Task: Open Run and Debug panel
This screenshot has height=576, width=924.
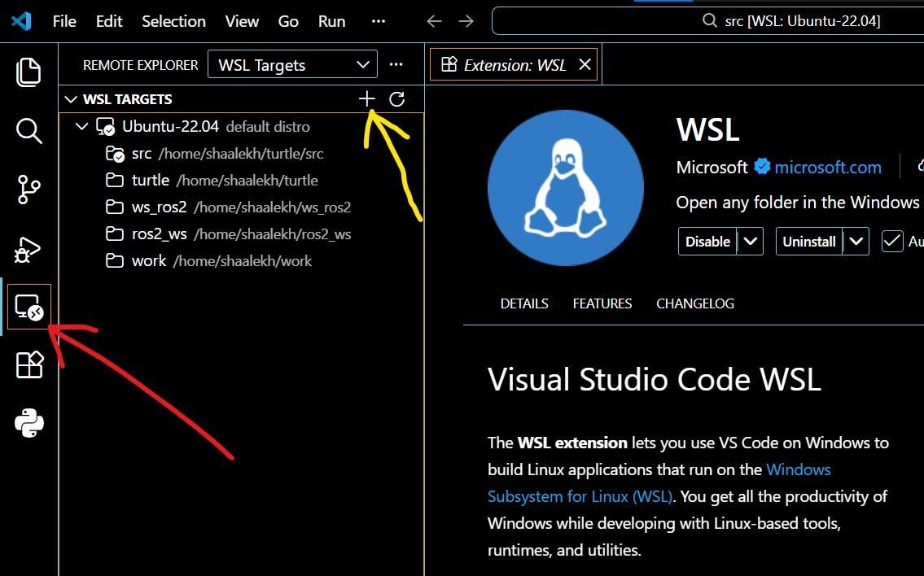Action: [x=28, y=248]
